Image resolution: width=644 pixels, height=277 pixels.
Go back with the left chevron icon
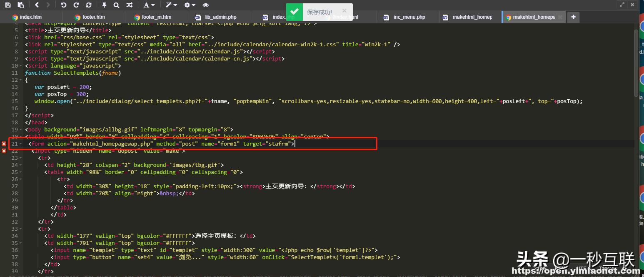pyautogui.click(x=37, y=5)
